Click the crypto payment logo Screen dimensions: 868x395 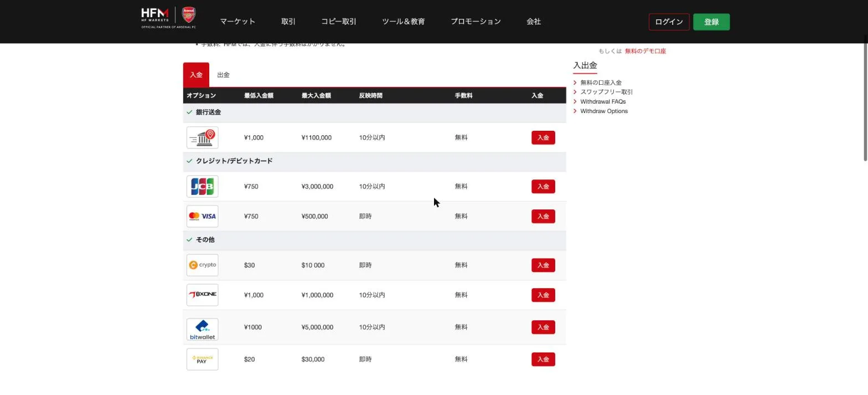tap(203, 265)
